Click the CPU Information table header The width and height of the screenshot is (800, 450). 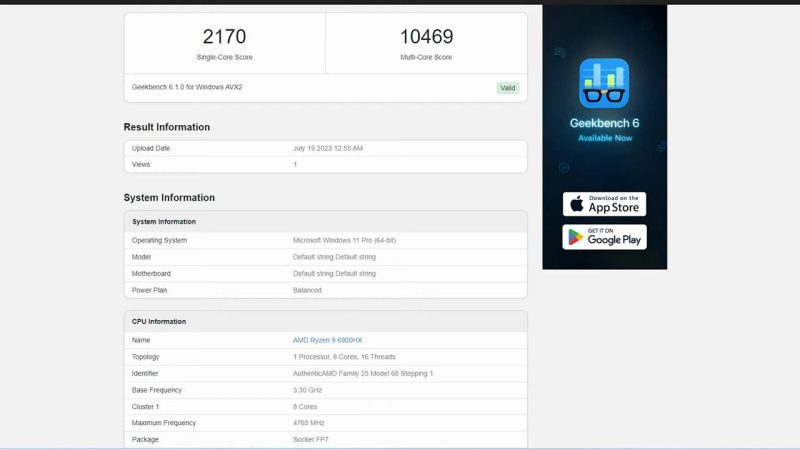pyautogui.click(x=159, y=321)
